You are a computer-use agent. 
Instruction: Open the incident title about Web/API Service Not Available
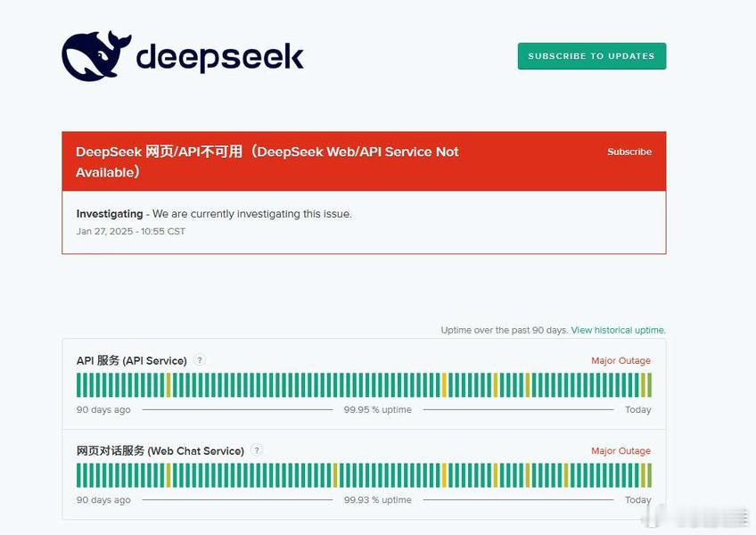[x=267, y=161]
